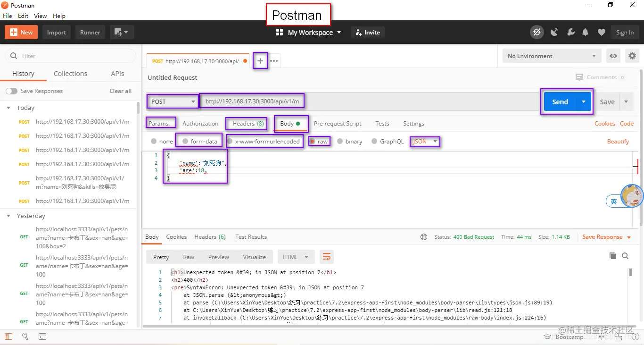644x345 pixels.
Task: Open the request Settings tab
Action: click(413, 124)
